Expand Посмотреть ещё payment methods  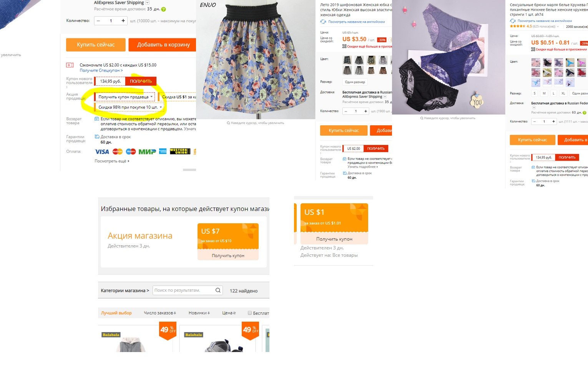pos(112,161)
